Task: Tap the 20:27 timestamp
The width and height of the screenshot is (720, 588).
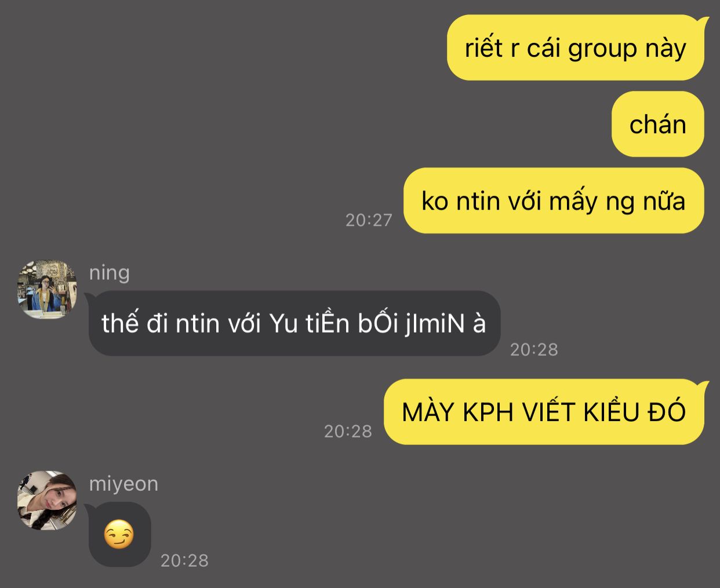Action: click(x=369, y=220)
